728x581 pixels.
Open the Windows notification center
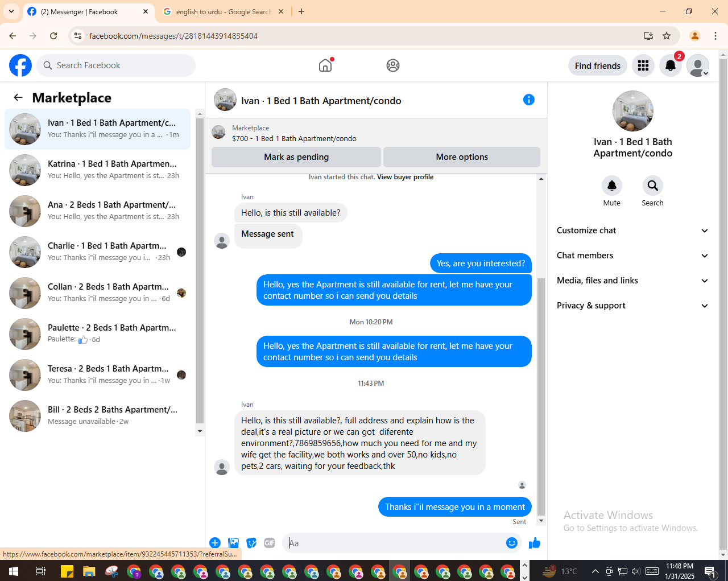click(x=711, y=571)
